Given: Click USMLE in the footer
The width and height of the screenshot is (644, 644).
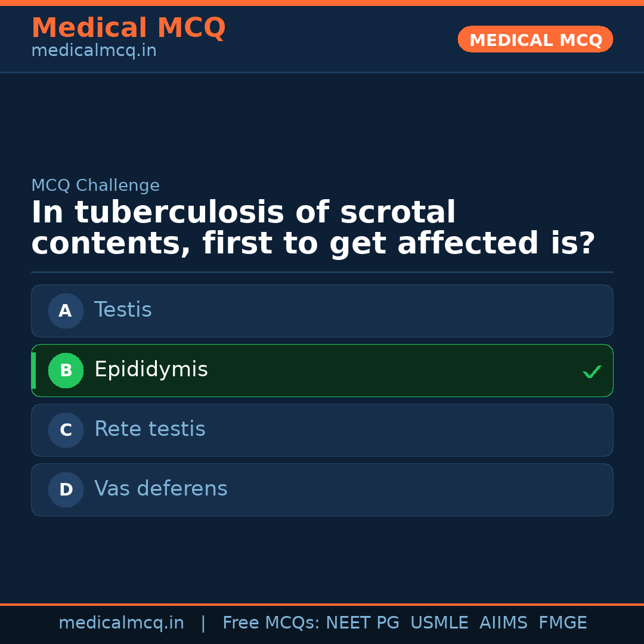Looking at the screenshot, I should point(439,623).
